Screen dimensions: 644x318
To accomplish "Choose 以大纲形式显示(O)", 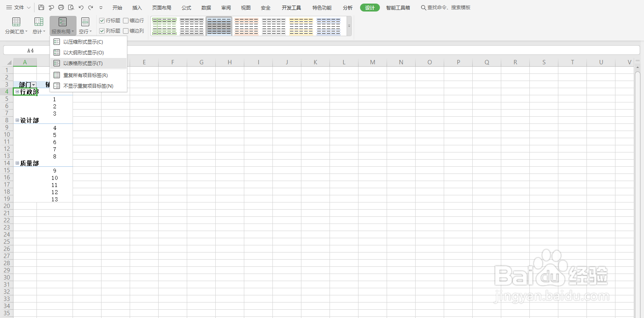I will point(88,52).
